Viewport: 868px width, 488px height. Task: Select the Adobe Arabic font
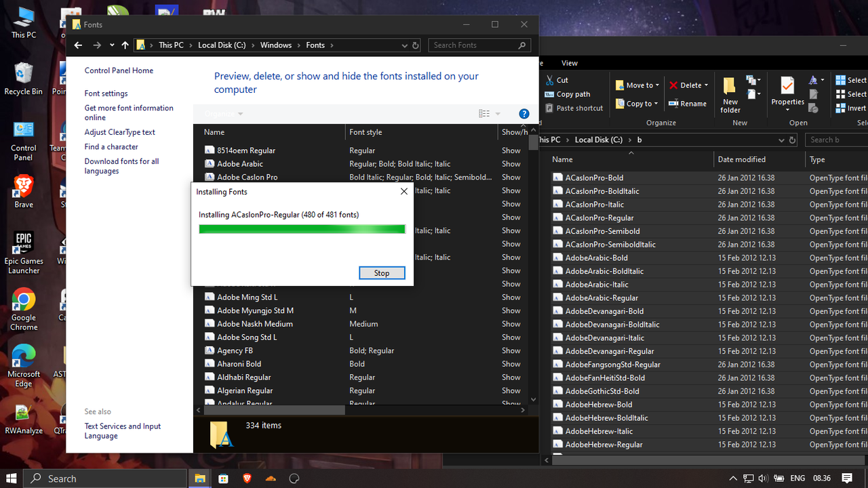coord(240,164)
